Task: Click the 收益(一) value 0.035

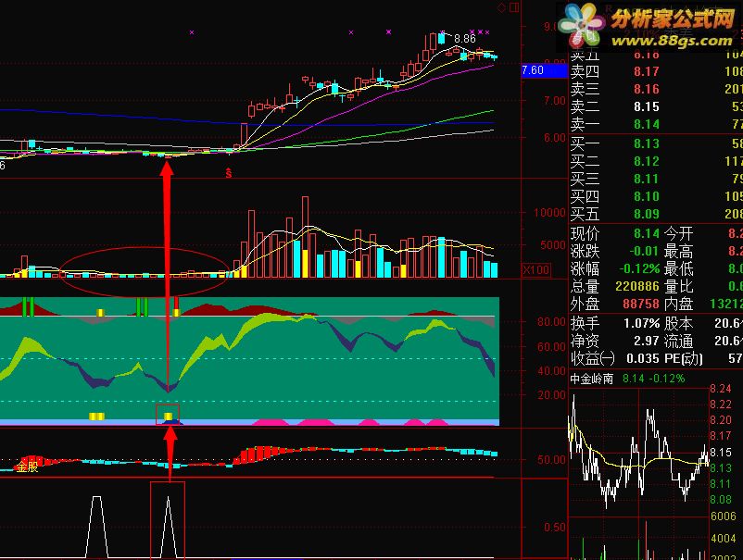Action: coord(643,358)
